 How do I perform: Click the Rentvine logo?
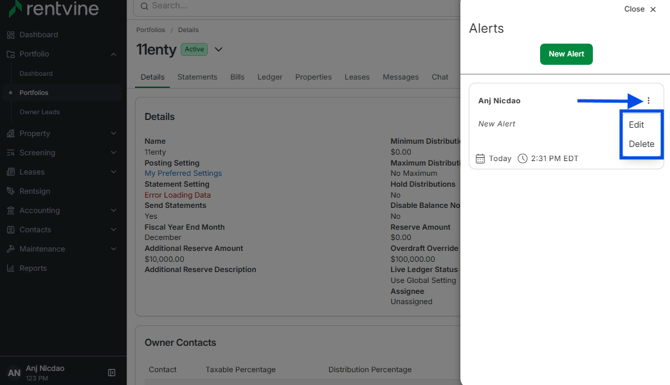(x=54, y=9)
